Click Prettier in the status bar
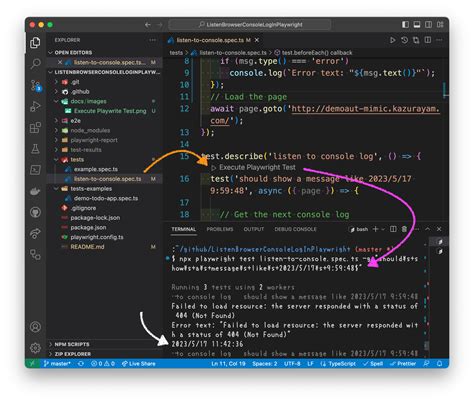The width and height of the screenshot is (474, 401). click(x=403, y=364)
